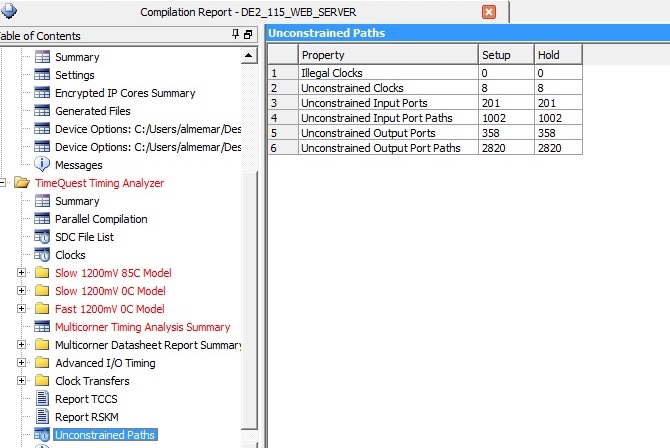Select the Unconstrained Output Port Paths cell
This screenshot has height=448, width=670.
[388, 148]
